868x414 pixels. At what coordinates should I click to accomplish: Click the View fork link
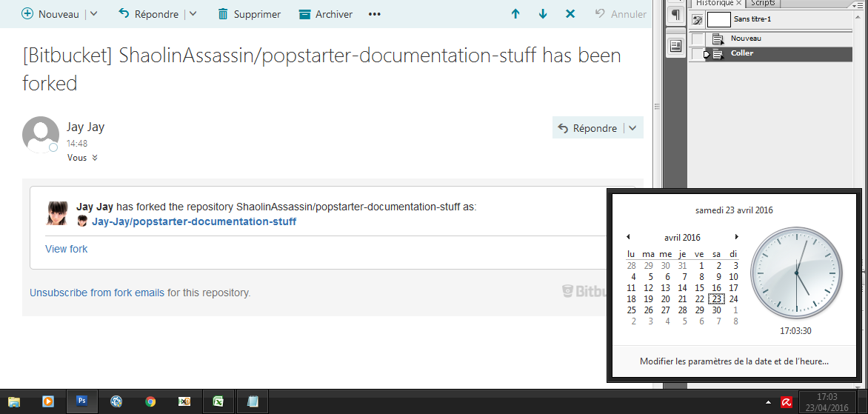point(67,249)
